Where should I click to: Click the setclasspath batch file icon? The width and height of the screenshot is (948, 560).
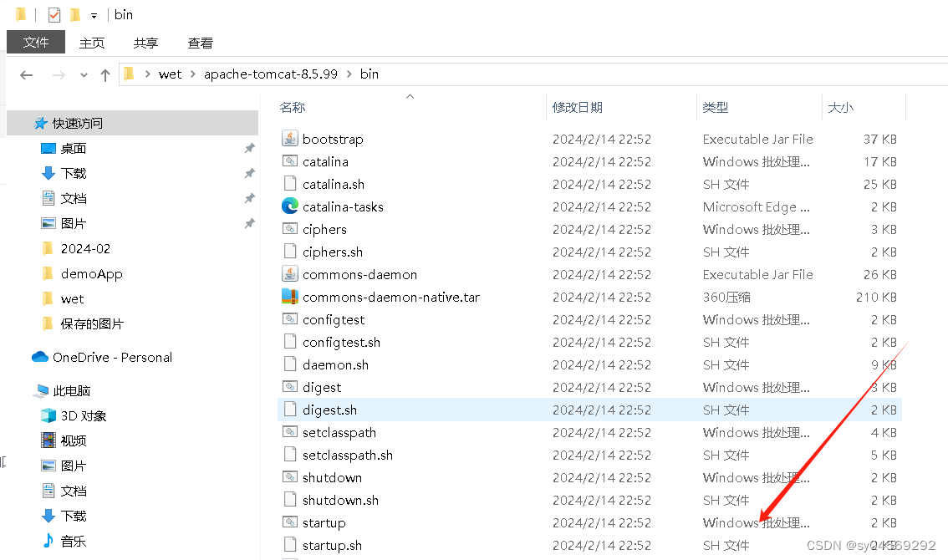290,432
